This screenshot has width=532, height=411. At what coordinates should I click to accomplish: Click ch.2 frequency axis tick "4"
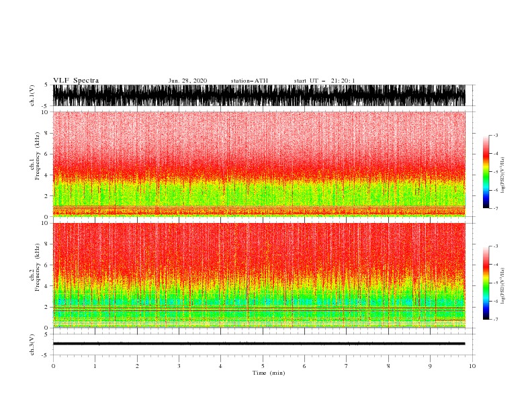coord(46,286)
